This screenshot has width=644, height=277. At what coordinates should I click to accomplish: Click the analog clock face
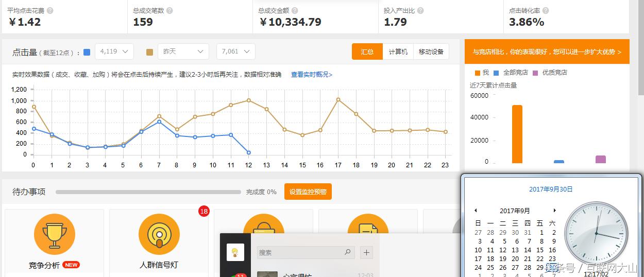click(x=596, y=233)
